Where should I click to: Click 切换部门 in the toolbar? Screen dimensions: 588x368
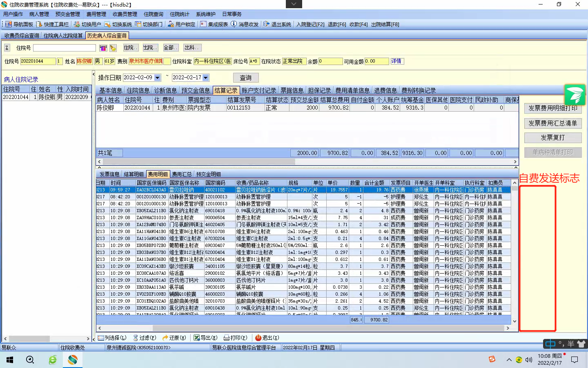pos(149,25)
